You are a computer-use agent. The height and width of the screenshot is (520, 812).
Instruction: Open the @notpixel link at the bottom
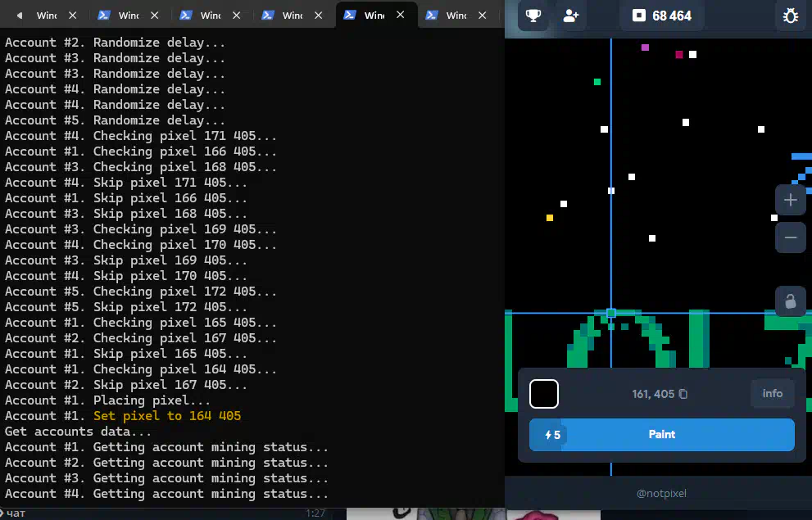coord(661,493)
